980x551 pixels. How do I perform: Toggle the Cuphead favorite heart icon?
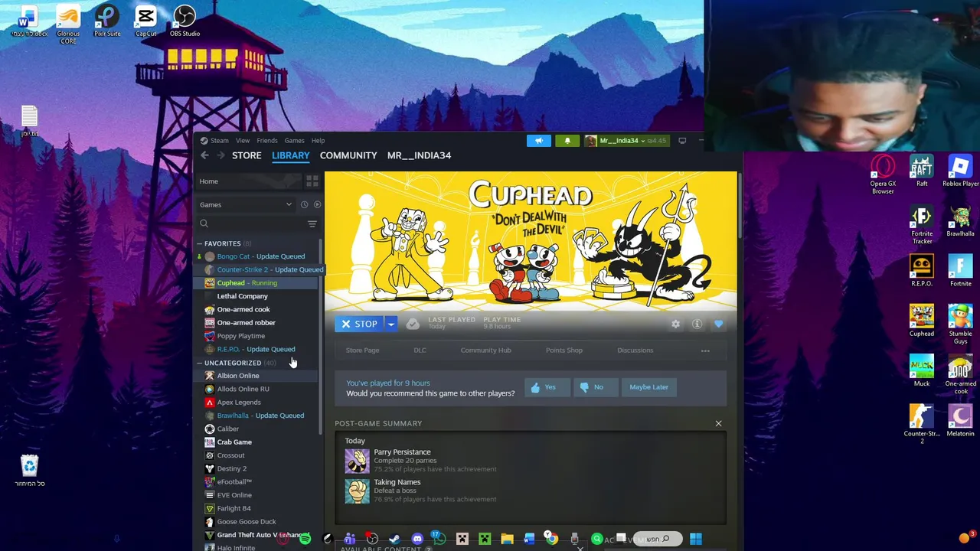(x=718, y=324)
